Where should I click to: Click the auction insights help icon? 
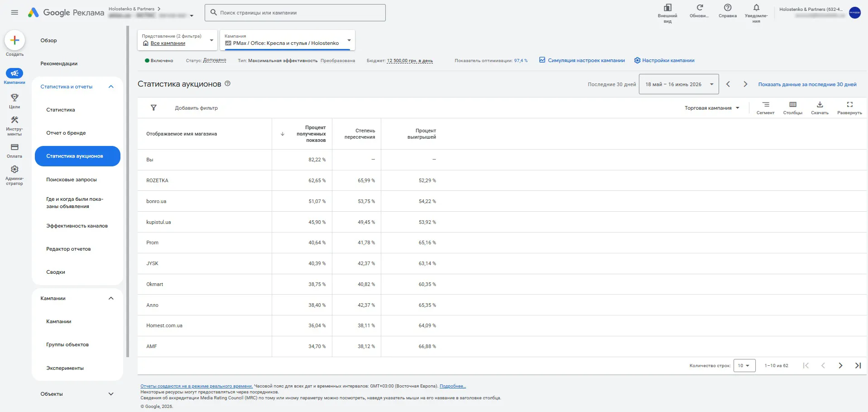pyautogui.click(x=228, y=83)
